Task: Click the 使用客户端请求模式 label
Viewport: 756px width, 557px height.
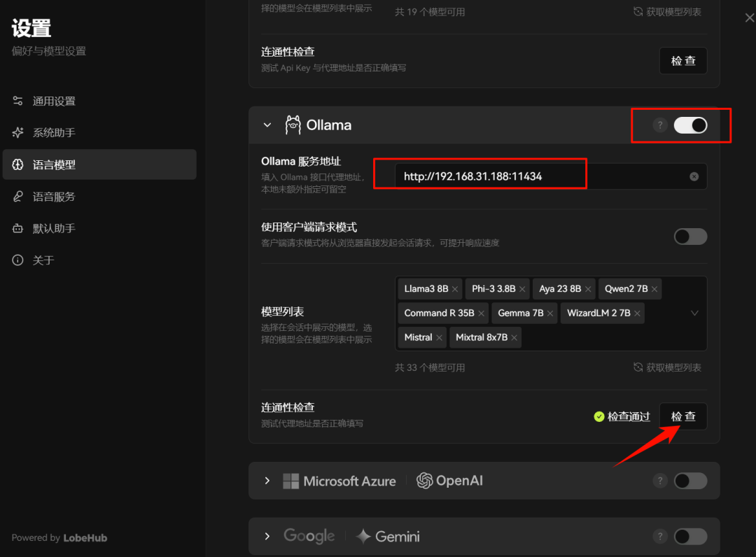Action: tap(309, 227)
